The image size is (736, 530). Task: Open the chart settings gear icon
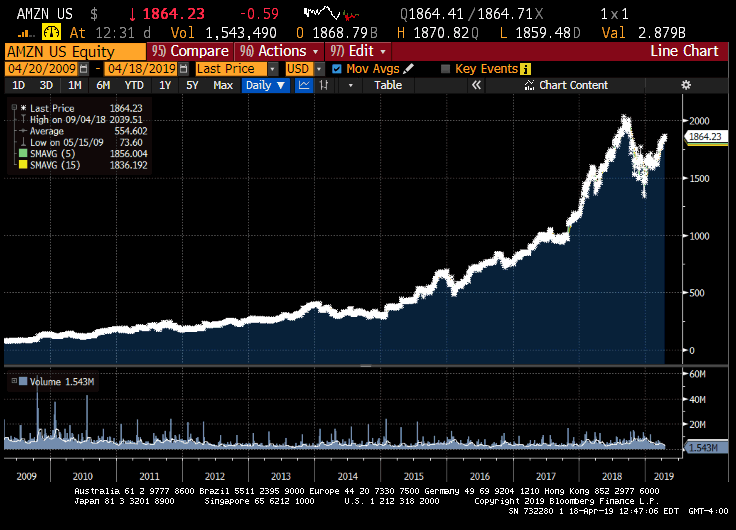[x=686, y=85]
